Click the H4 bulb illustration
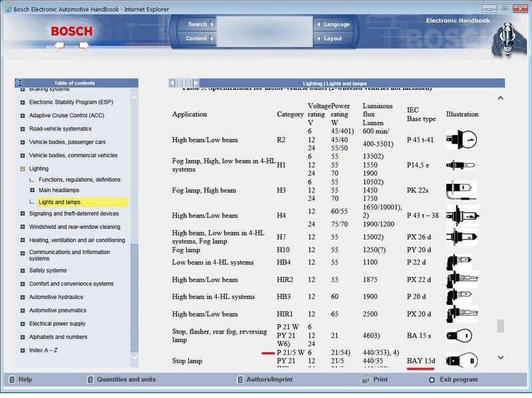 click(463, 216)
